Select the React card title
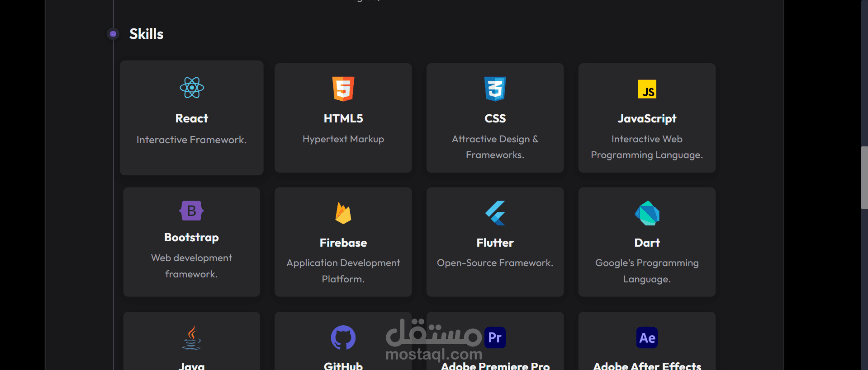Viewport: 868px width, 370px height. [192, 118]
